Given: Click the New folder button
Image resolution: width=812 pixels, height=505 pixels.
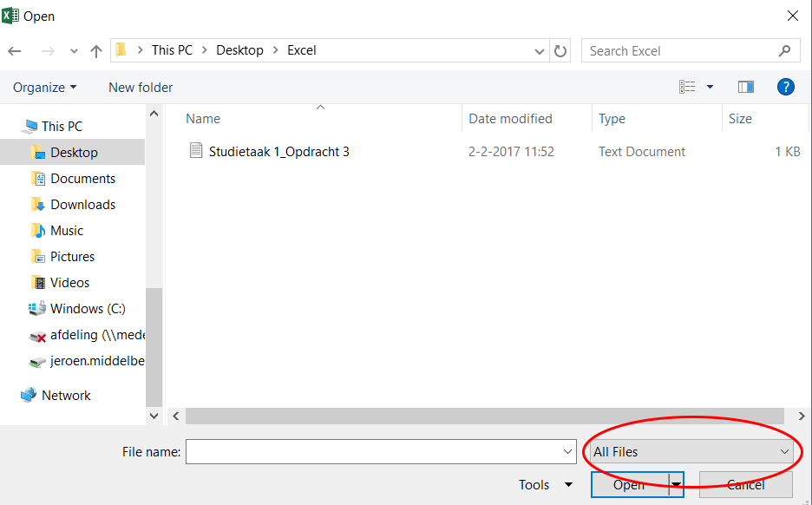Looking at the screenshot, I should pyautogui.click(x=141, y=88).
